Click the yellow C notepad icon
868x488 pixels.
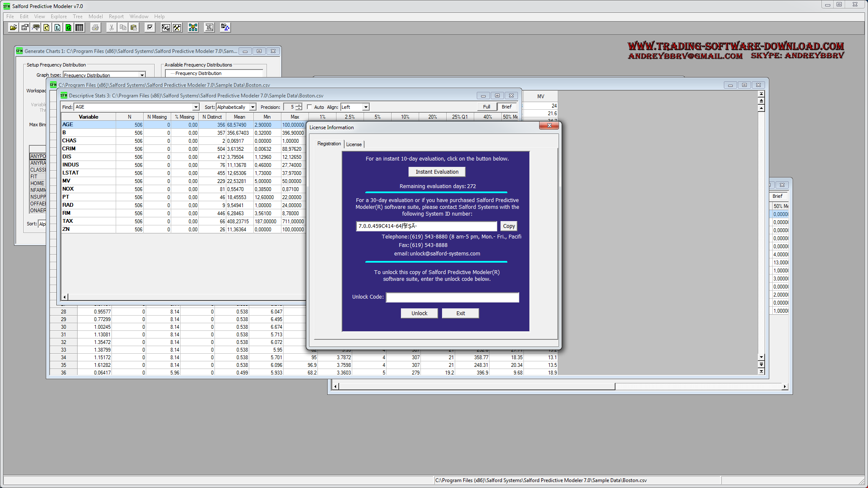coord(46,28)
